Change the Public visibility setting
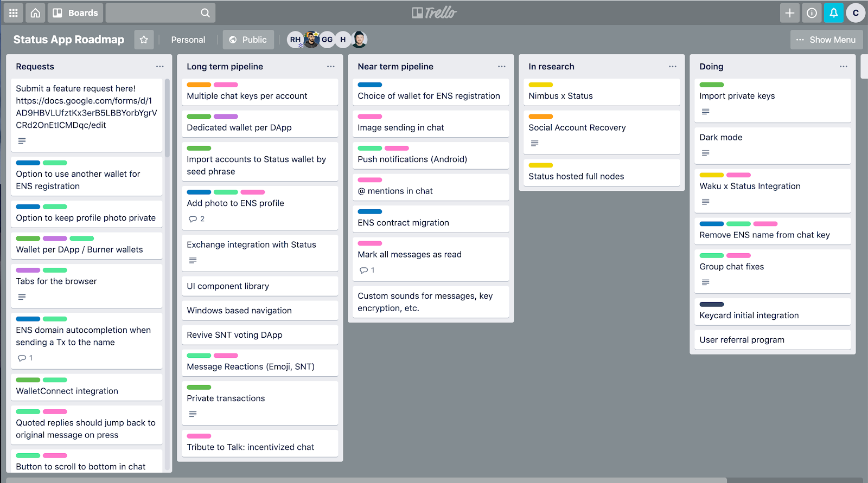 tap(248, 40)
